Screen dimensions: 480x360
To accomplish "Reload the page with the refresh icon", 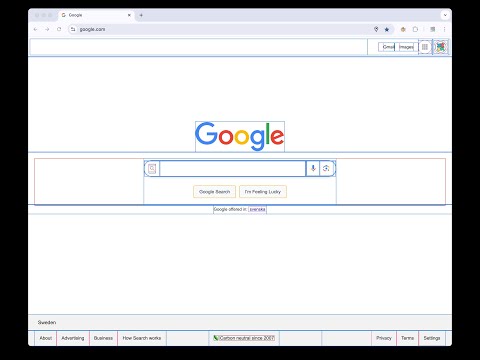I will 59,29.
